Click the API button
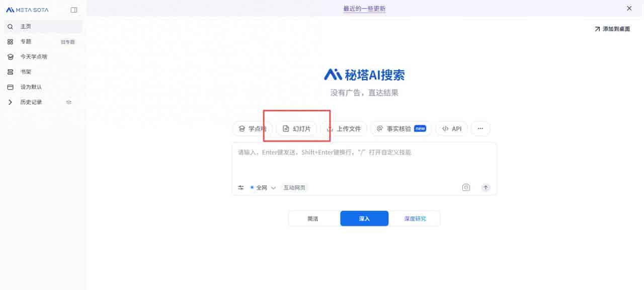This screenshot has height=290, width=644. [451, 129]
